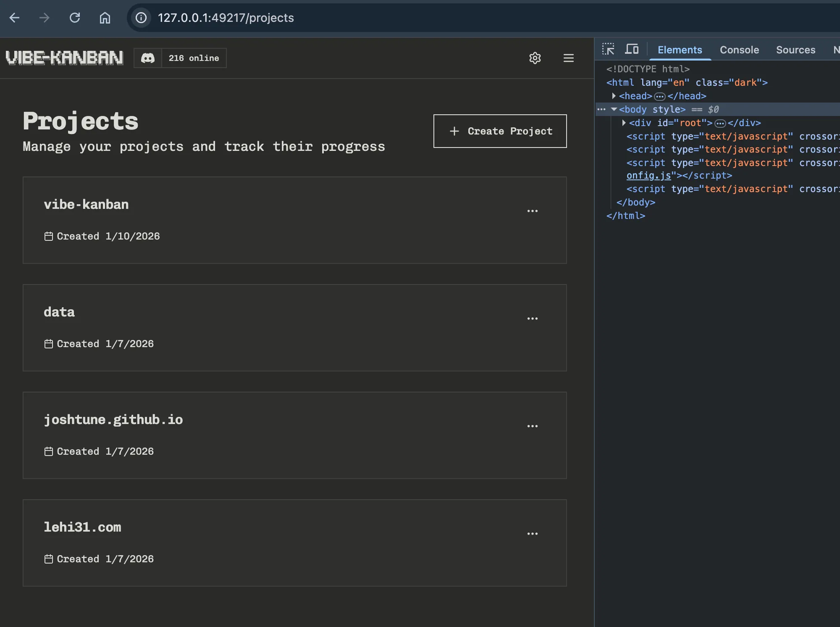Click the VIBE-KANBAN logo
This screenshot has height=627, width=840.
pos(64,58)
